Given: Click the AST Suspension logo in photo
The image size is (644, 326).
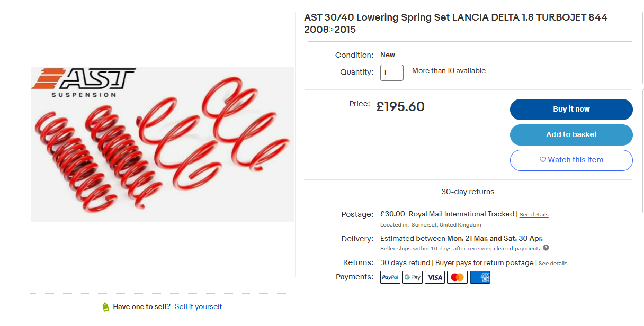Looking at the screenshot, I should (84, 83).
